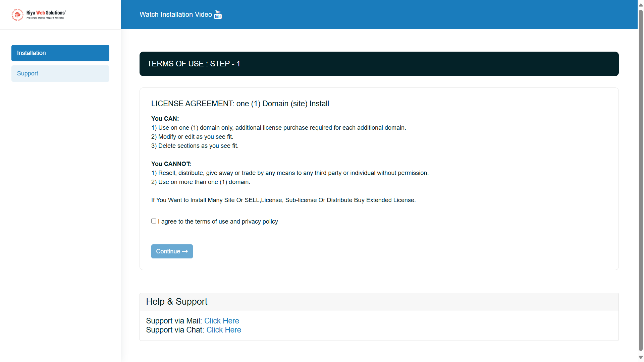Check the agree to terms checkbox

pos(154,221)
